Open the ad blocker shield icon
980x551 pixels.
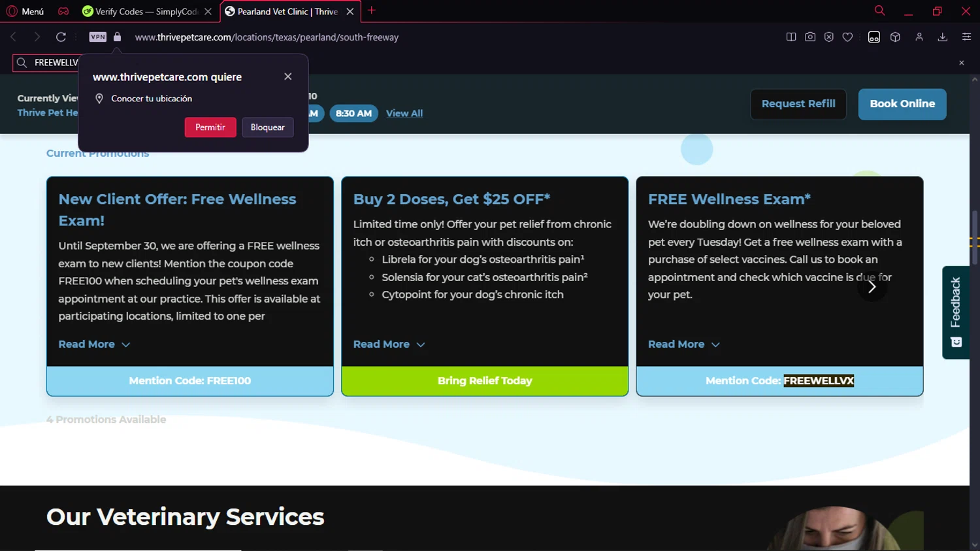coord(829,37)
